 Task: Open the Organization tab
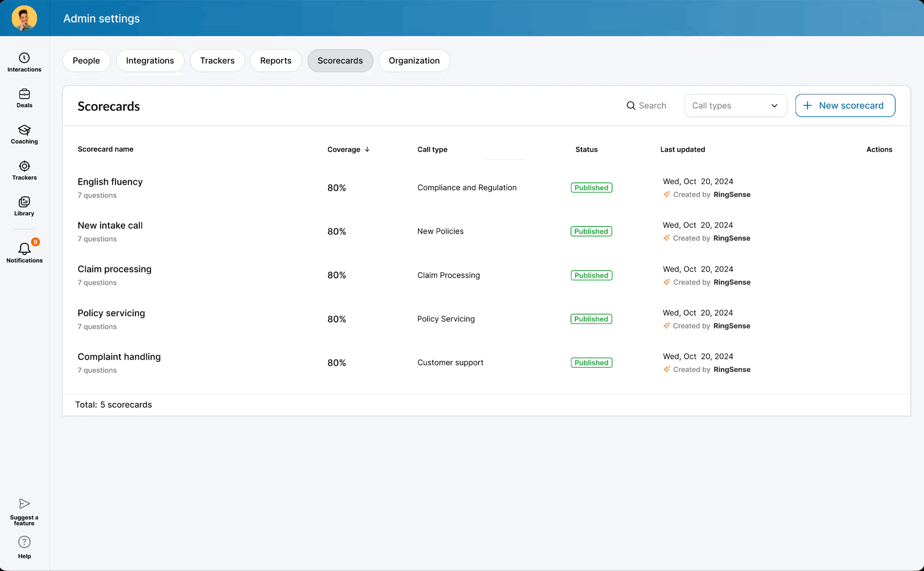click(414, 61)
